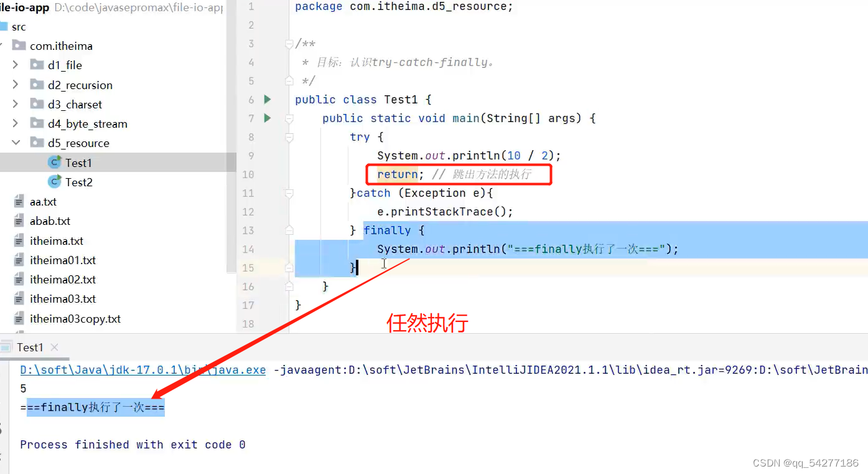Click the itheima03.txt file icon
Screen dimensions: 868x474
point(19,298)
